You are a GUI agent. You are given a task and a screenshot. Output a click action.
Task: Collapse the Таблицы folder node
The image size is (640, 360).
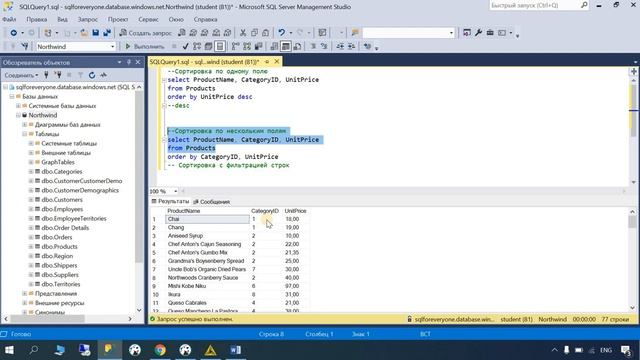tap(24, 134)
